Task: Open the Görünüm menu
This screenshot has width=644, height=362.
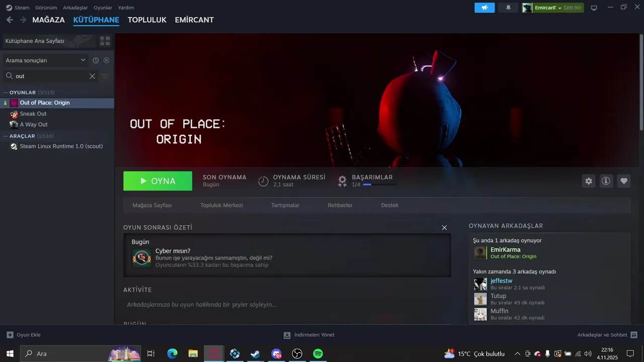Action: coord(46,8)
